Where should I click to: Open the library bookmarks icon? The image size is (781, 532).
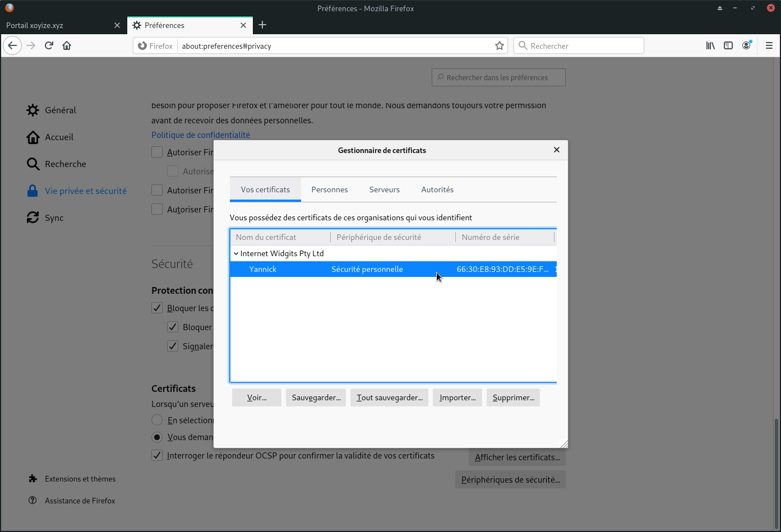pos(710,45)
